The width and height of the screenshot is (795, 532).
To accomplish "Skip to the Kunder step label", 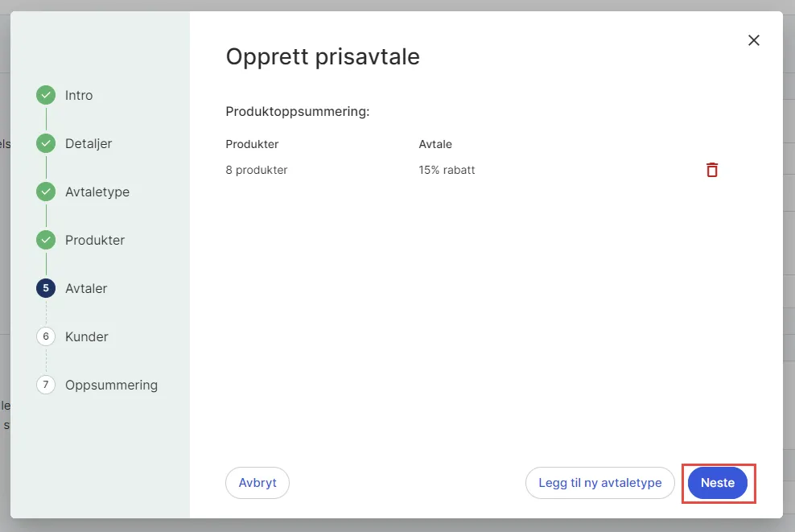I will pyautogui.click(x=87, y=336).
